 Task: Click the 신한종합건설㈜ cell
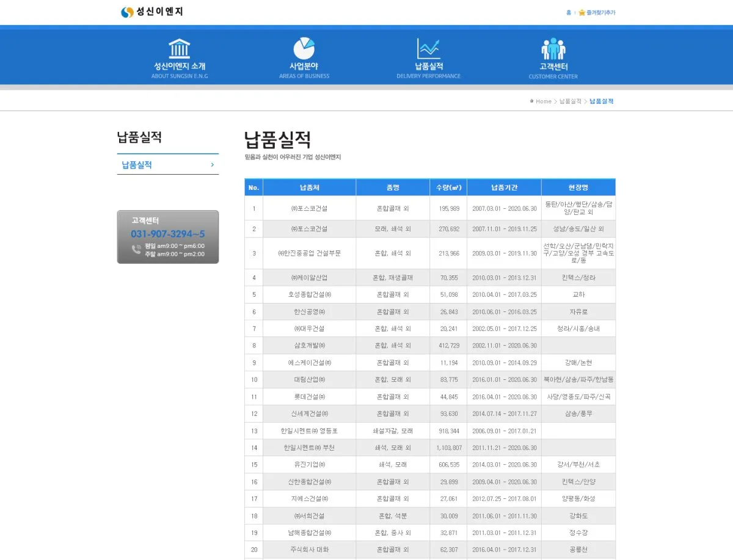[x=310, y=482]
